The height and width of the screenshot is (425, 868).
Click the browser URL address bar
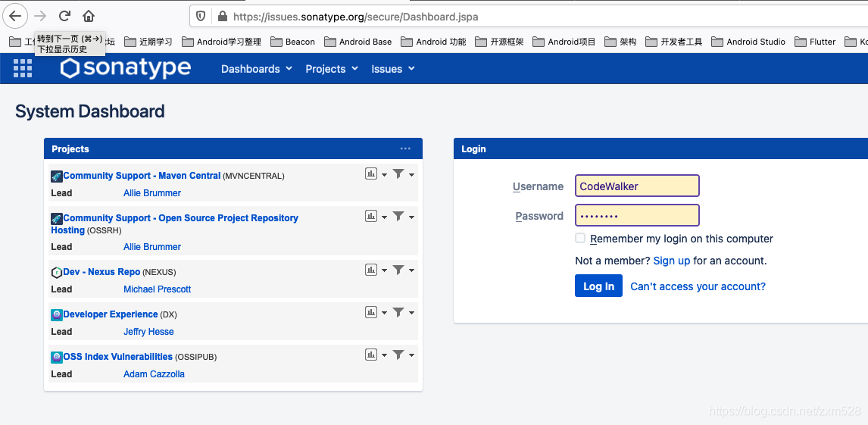pyautogui.click(x=529, y=16)
